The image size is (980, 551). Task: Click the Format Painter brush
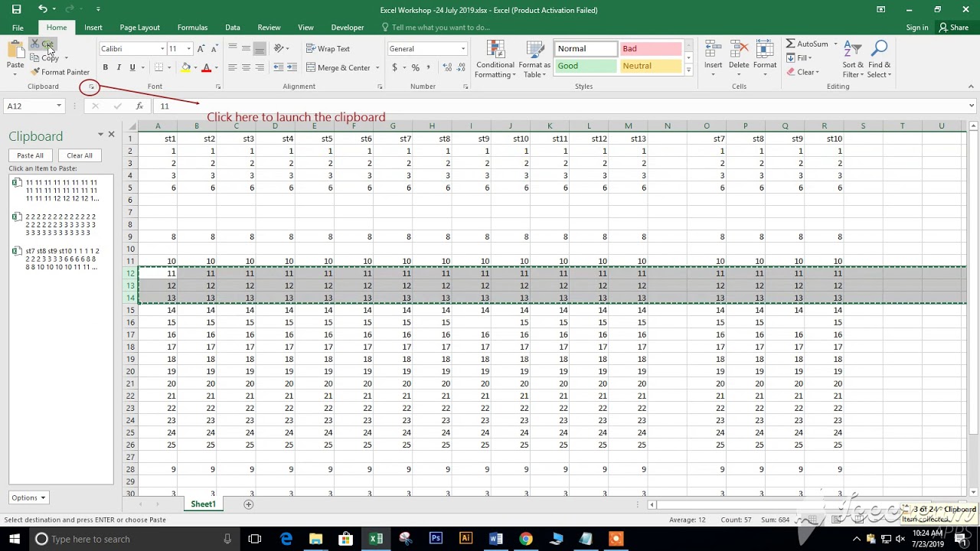(35, 72)
